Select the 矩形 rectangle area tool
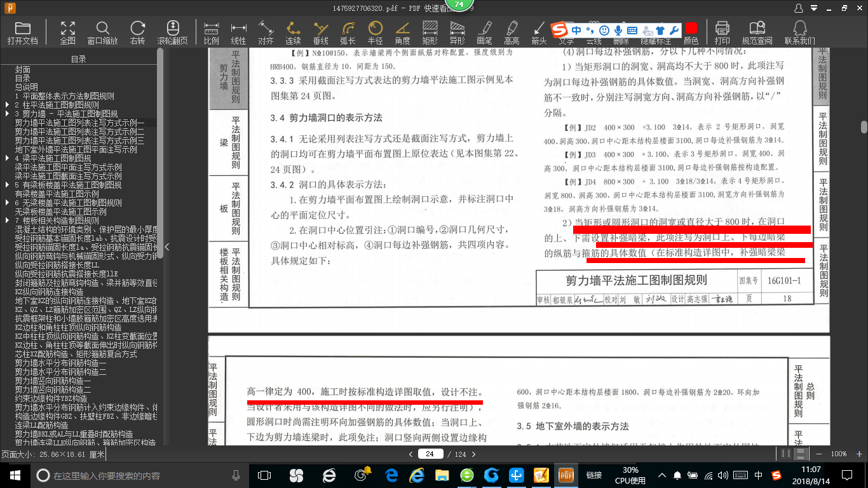Screen dimensions: 868x488 pos(430,33)
